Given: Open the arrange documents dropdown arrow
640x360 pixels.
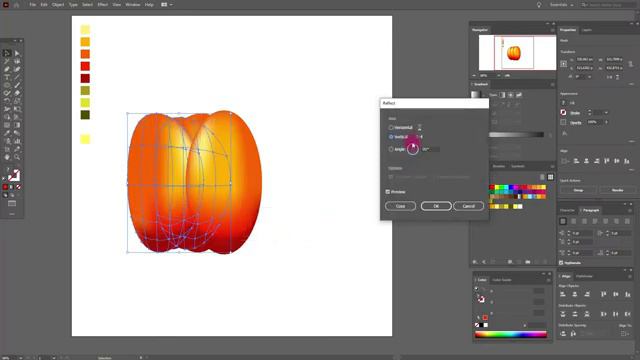Looking at the screenshot, I should (171, 4).
